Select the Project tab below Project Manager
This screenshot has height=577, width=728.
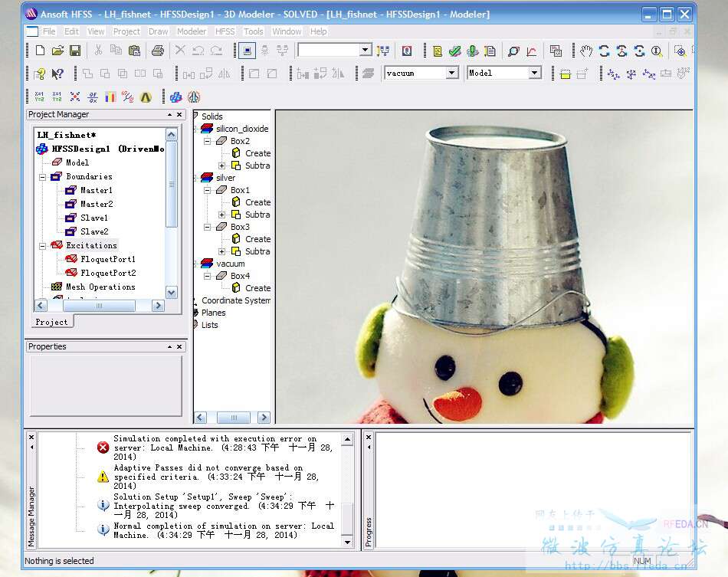pos(51,322)
